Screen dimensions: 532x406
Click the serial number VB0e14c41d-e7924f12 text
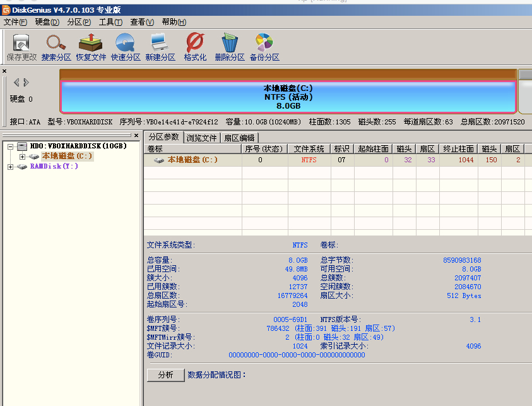click(182, 122)
